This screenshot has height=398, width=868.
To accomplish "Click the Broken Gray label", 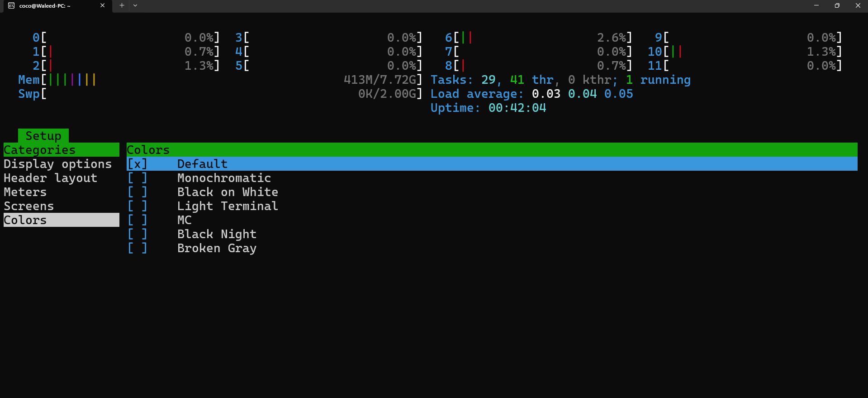I will coord(217,248).
